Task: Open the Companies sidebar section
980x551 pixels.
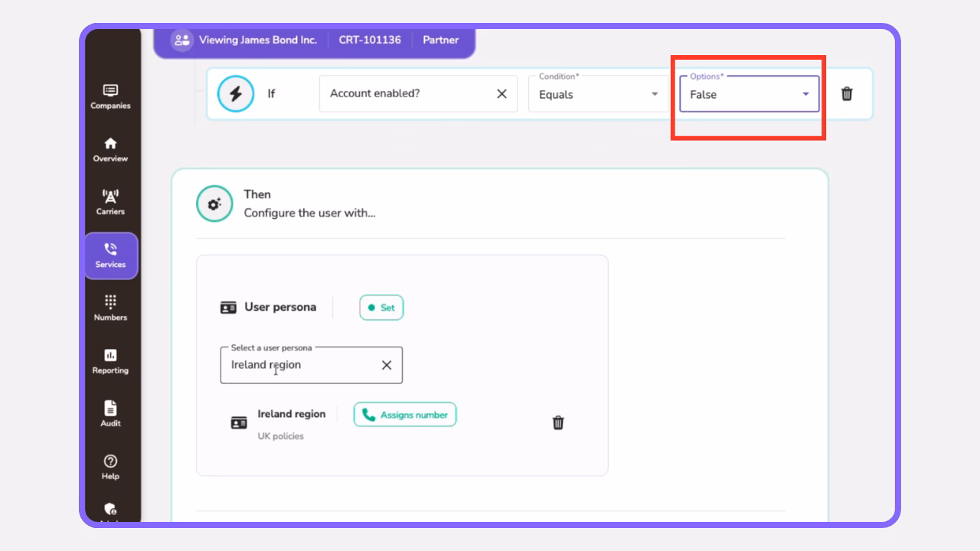Action: [110, 96]
